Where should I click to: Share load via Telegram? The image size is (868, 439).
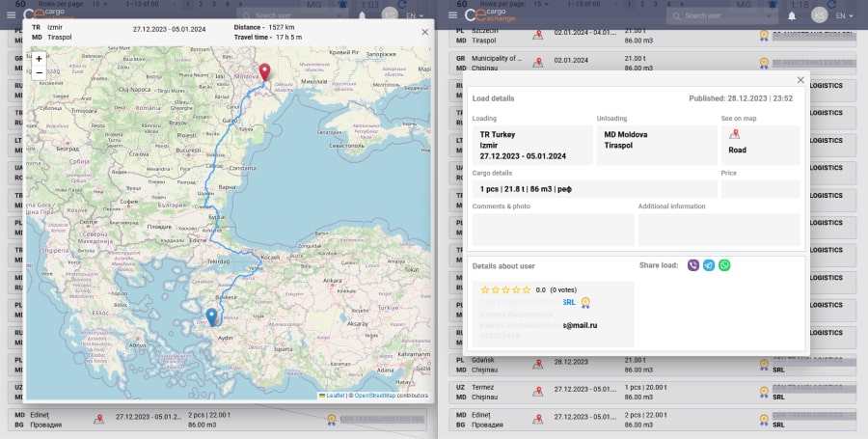pyautogui.click(x=709, y=265)
